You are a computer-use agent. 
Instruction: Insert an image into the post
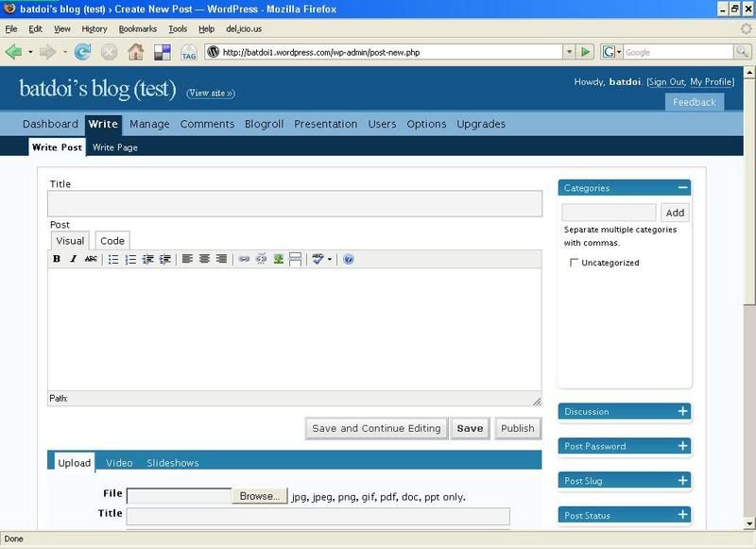(x=279, y=259)
